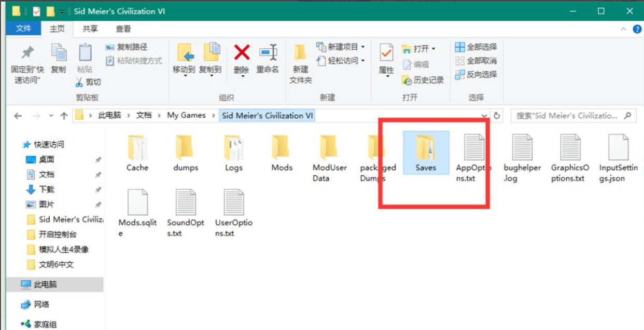Switch to the 主页 home ribbon tab
Screen dimensions: 644x330
[x=57, y=29]
